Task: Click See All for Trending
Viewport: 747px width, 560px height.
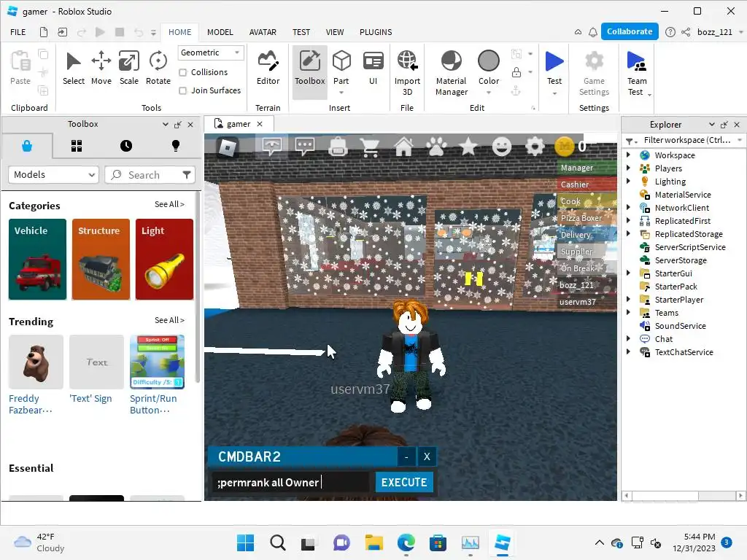Action: click(169, 321)
